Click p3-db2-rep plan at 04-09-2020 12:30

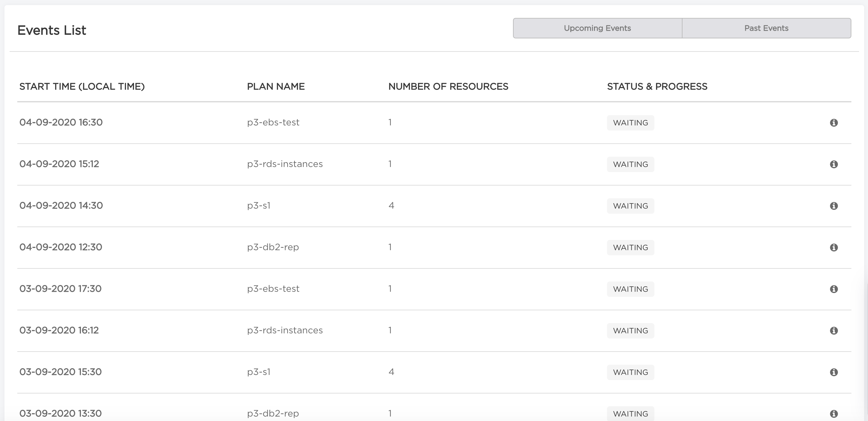coord(273,247)
